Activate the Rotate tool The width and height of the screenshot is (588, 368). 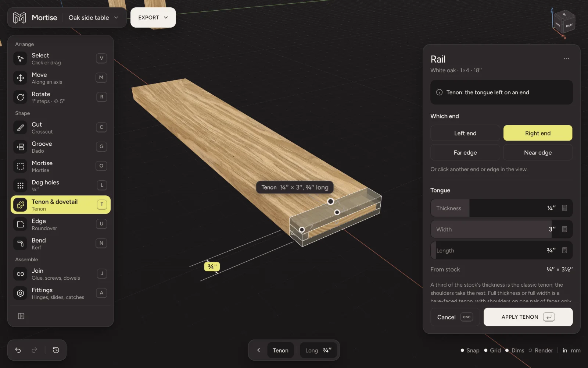point(61,97)
